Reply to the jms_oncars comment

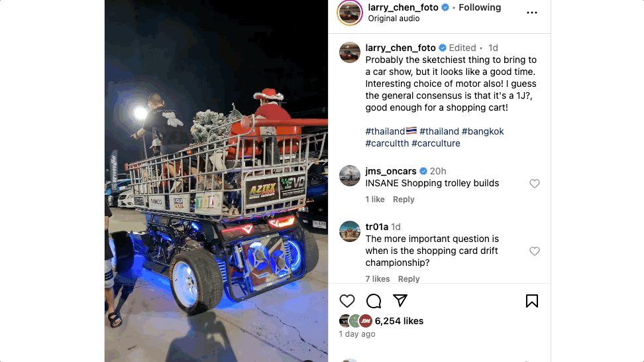pyautogui.click(x=403, y=200)
